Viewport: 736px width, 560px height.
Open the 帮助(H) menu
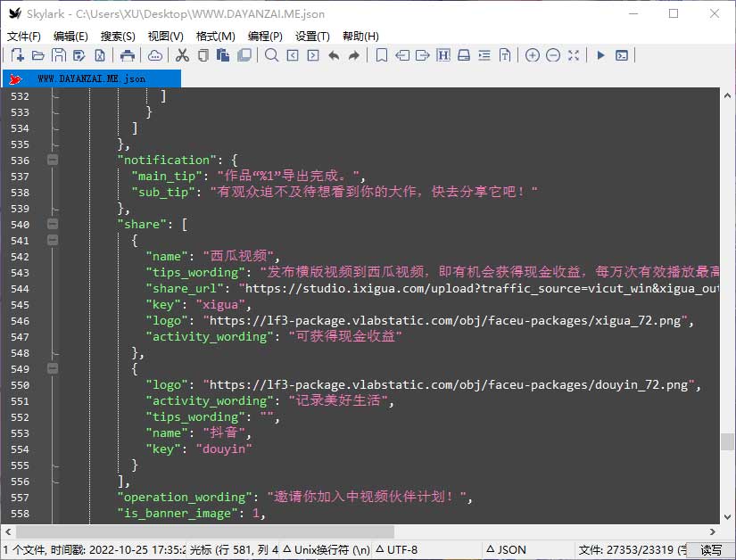[x=360, y=36]
